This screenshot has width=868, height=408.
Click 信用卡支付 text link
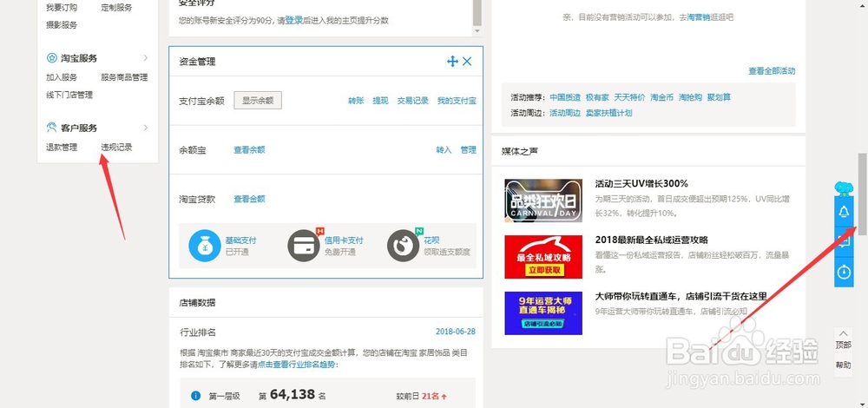coord(344,240)
